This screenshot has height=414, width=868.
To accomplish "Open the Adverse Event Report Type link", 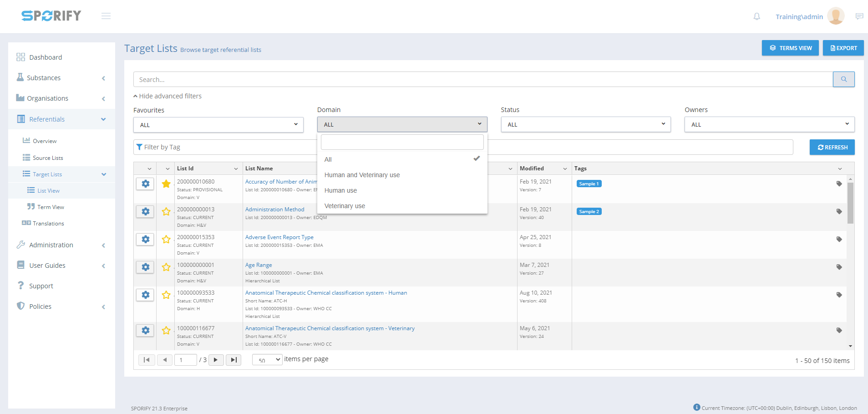I will pos(279,237).
